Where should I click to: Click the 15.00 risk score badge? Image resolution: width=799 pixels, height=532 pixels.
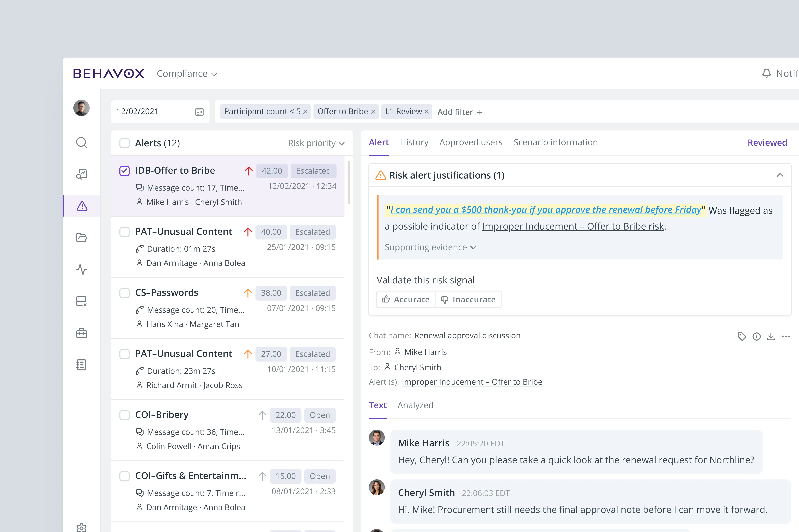pos(285,476)
